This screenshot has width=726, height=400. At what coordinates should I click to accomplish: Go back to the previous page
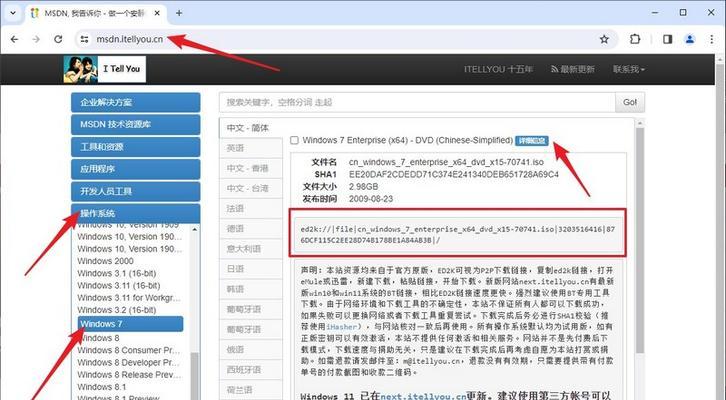[14, 39]
